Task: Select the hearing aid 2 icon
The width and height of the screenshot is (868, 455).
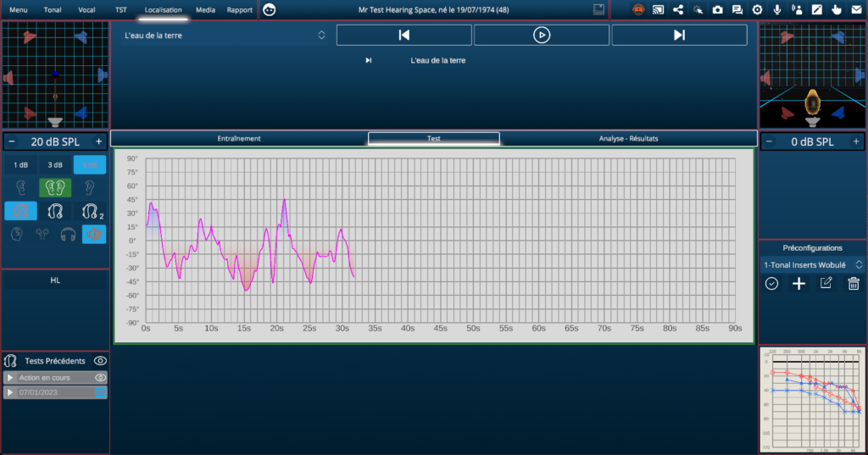Action: pos(92,211)
